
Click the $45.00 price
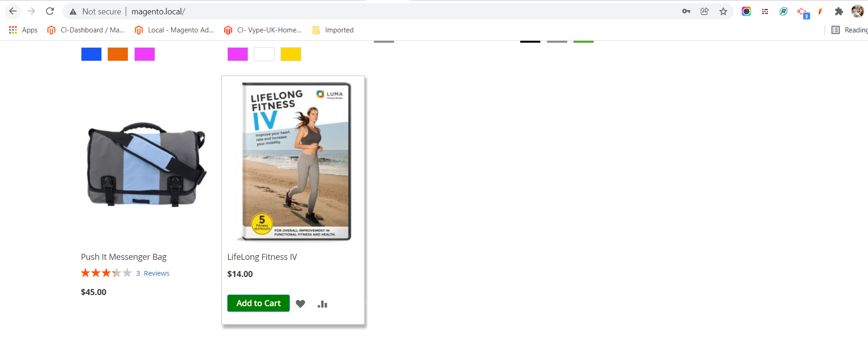[x=94, y=292]
